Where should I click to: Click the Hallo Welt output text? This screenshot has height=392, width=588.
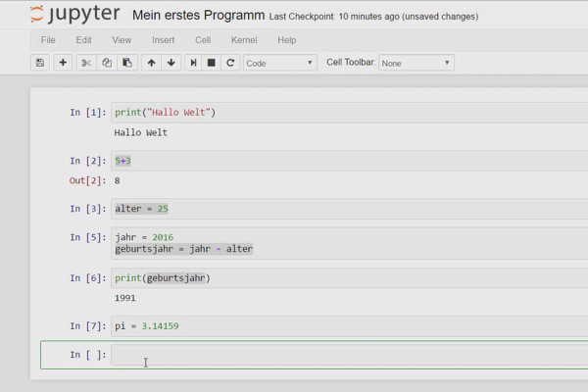140,133
